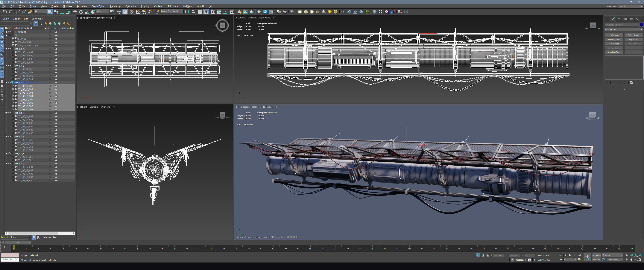Click the green grass V-Ray fur icon
The height and width of the screenshot is (270, 644).
click(367, 11)
